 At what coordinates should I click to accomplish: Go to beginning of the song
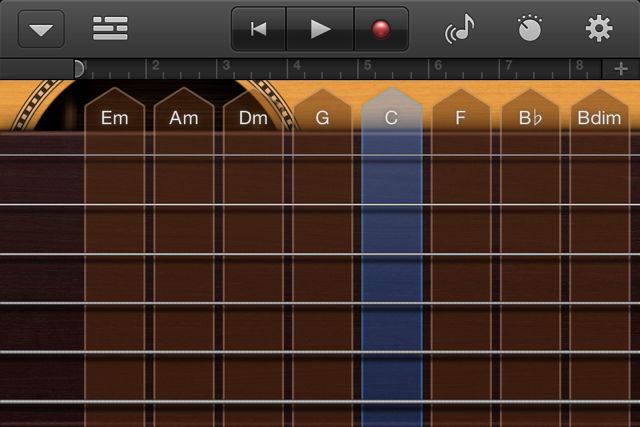point(259,29)
